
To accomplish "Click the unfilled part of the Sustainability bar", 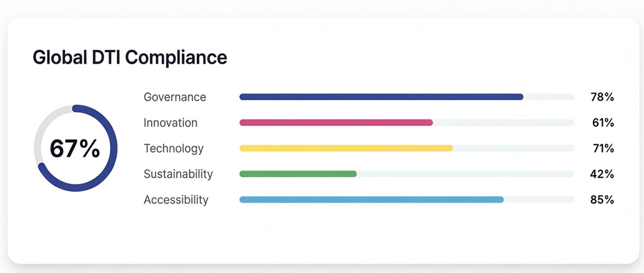I will pos(466,174).
